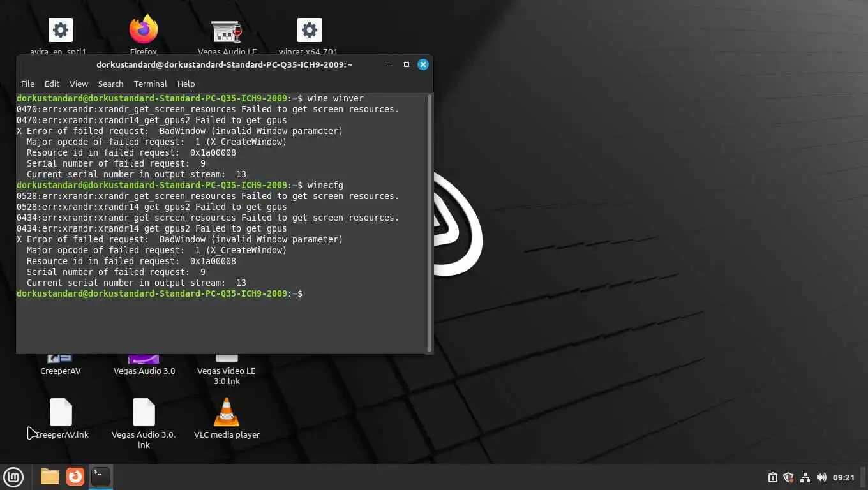868x490 pixels.
Task: Open the file manager from the panel
Action: tap(50, 477)
